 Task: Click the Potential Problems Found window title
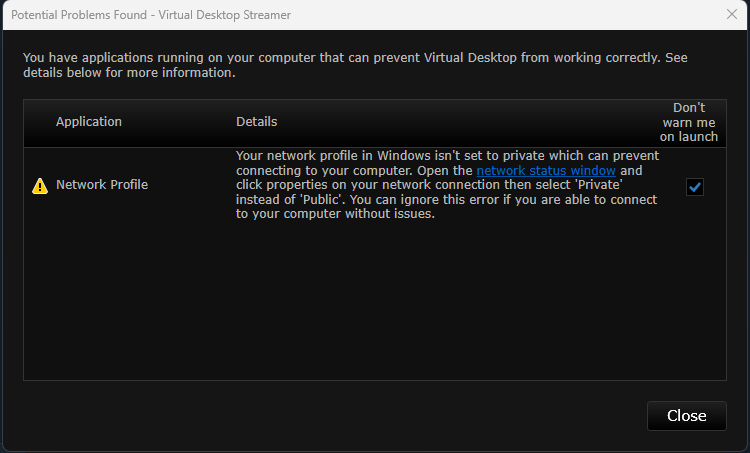tap(151, 15)
